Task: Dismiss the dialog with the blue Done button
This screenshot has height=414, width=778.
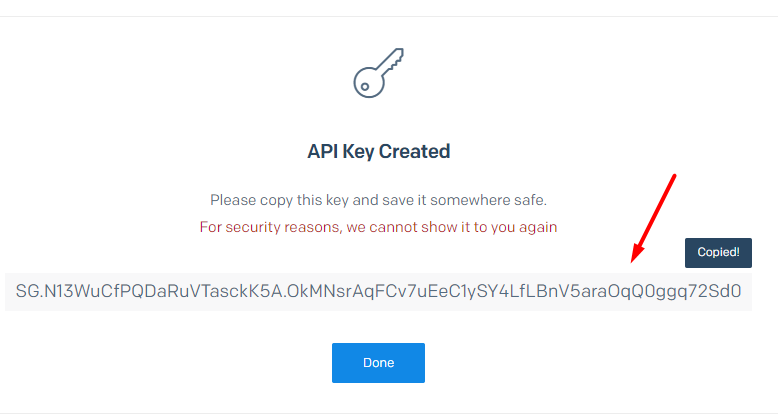Action: (x=378, y=362)
